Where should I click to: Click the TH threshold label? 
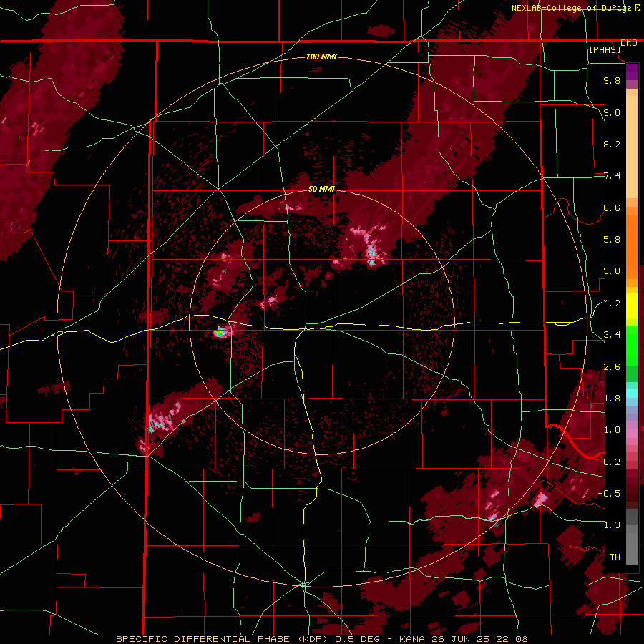click(615, 557)
